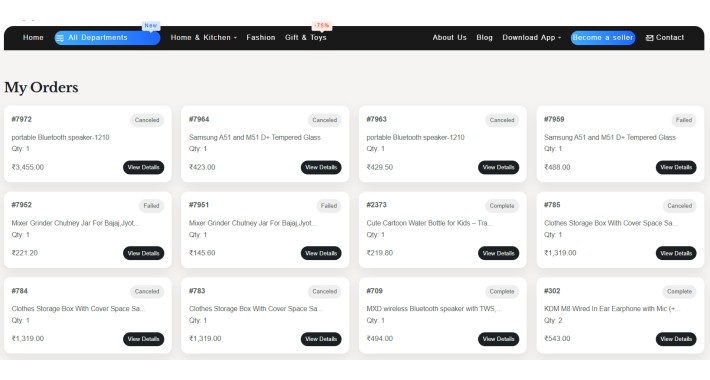
Task: Click Clothes Storage Box title on order #784
Action: point(78,308)
